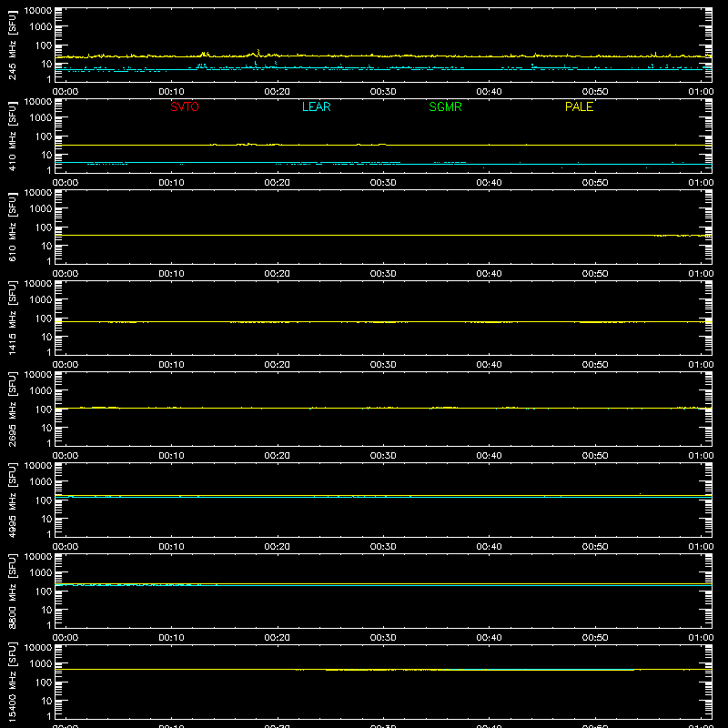728x728 pixels.
Task: Click the red SVTO station label
Action: point(185,106)
